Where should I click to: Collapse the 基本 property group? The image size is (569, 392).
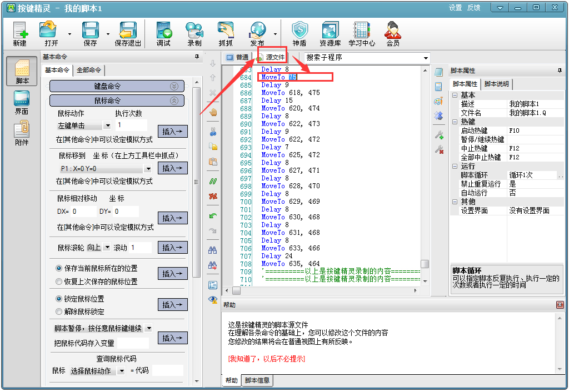pyautogui.click(x=455, y=95)
